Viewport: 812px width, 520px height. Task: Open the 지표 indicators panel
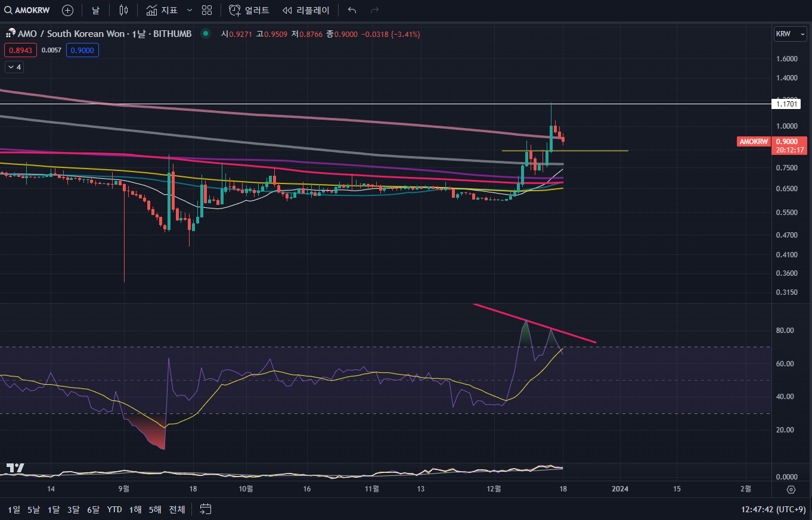(162, 10)
